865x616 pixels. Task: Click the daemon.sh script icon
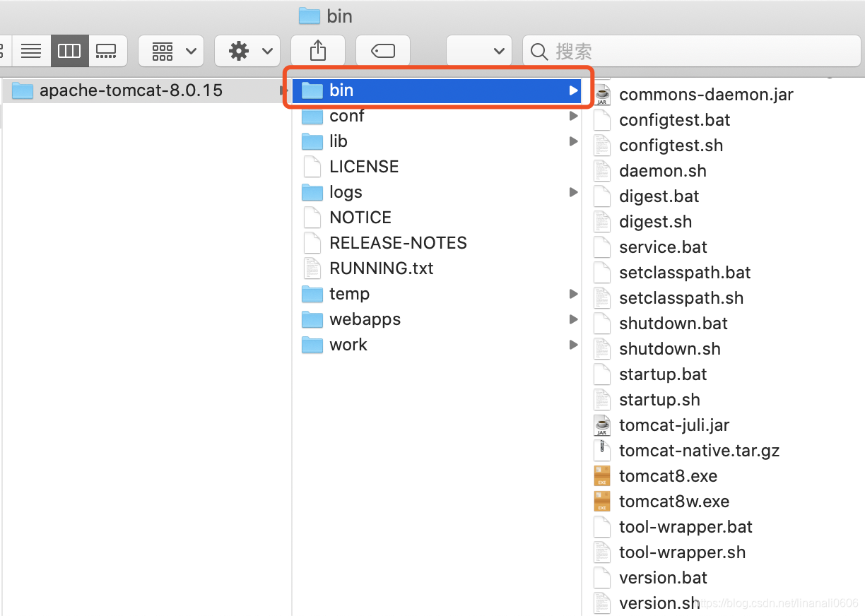(602, 171)
